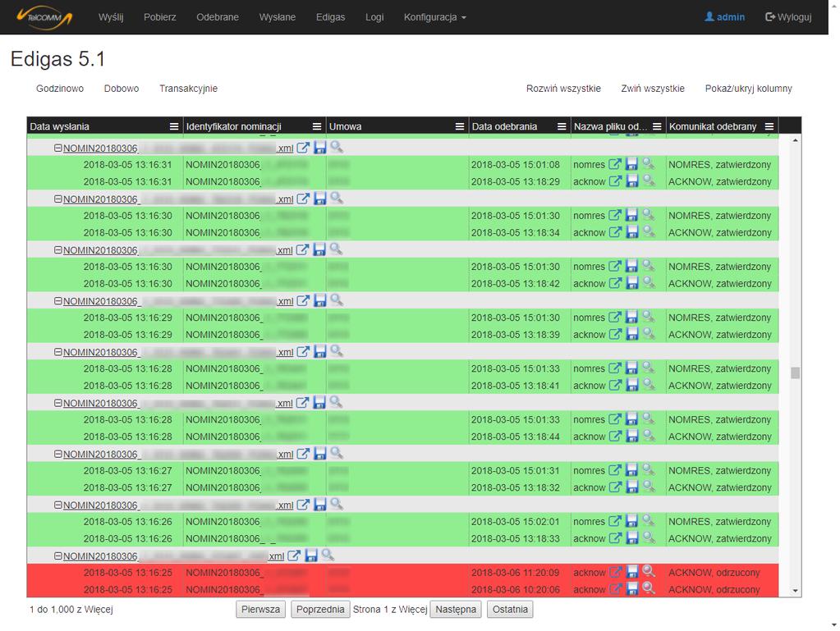This screenshot has height=631, width=840.
Task: Open nomres file received 15:02:01 in new window
Action: 615,521
